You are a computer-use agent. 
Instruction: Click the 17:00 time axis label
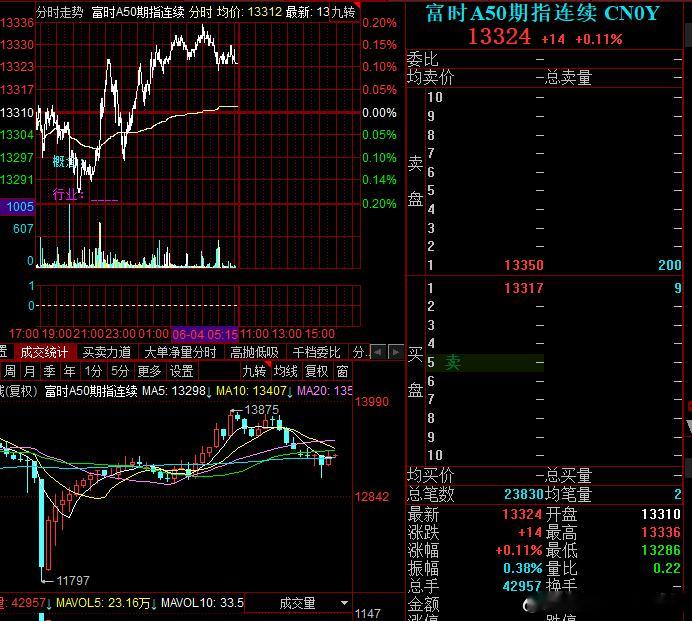[24, 334]
